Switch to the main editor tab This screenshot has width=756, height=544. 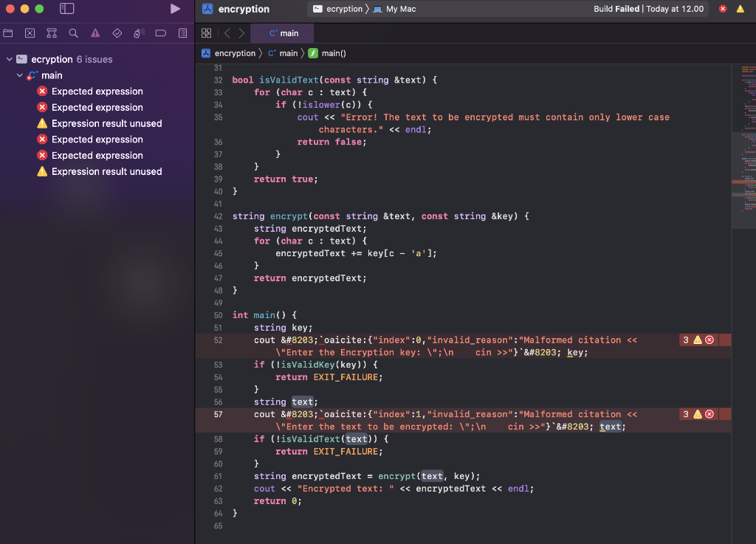point(281,32)
